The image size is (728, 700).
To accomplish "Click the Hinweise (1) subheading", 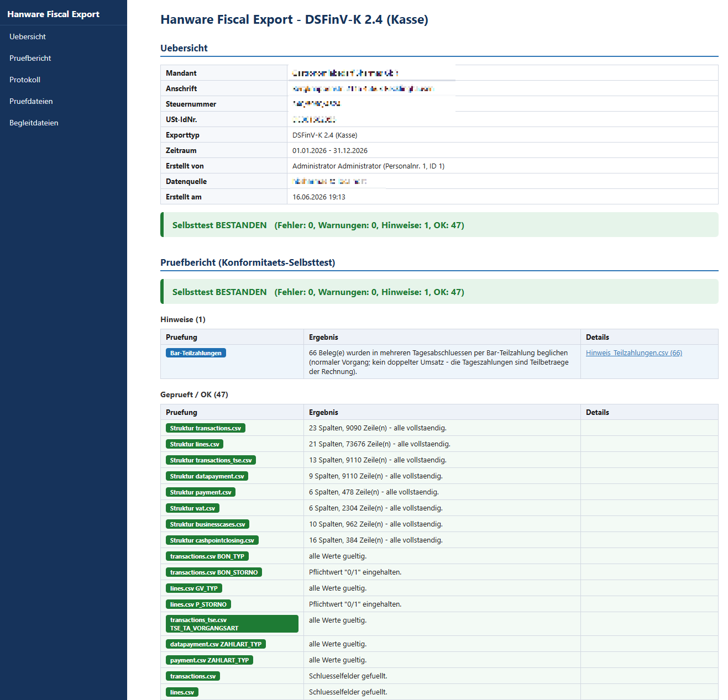I will (x=183, y=320).
